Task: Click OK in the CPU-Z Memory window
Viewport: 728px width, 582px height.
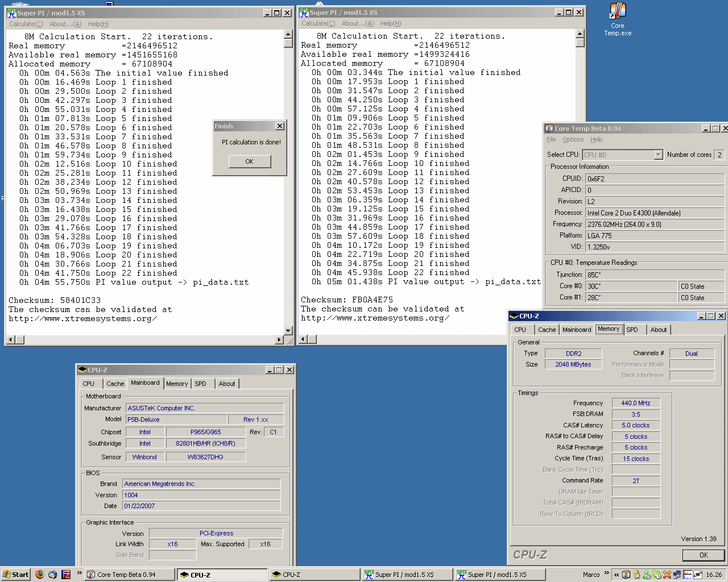Action: 704,555
